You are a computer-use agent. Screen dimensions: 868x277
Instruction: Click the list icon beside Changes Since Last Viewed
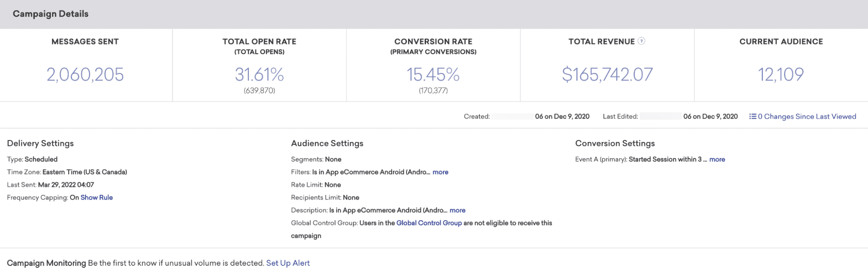752,117
